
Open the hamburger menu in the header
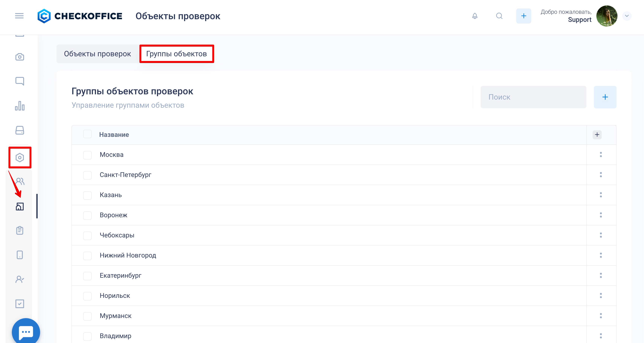19,16
